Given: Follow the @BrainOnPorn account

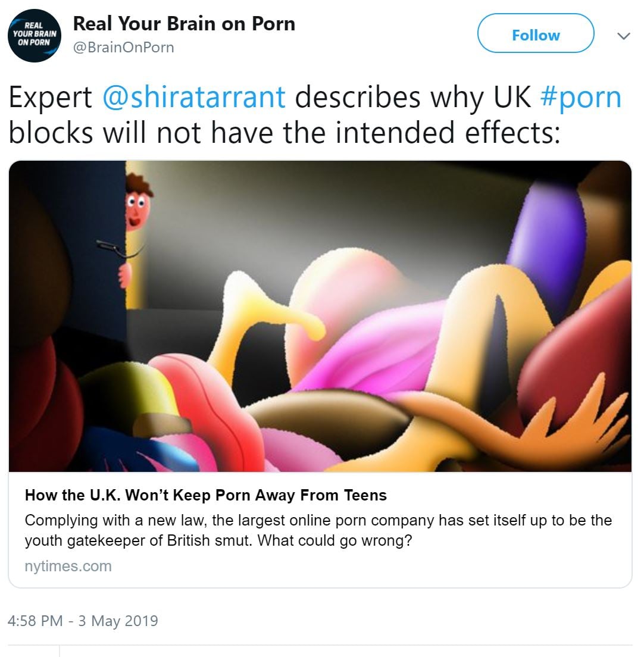Looking at the screenshot, I should pos(536,33).
